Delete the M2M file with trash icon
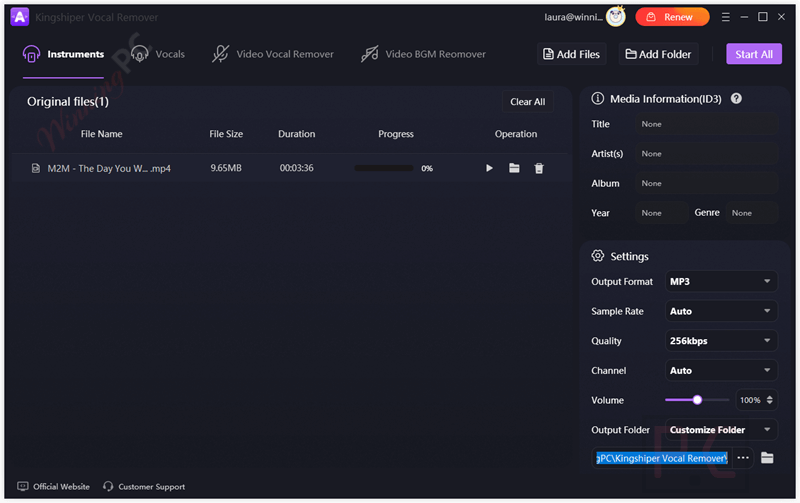The width and height of the screenshot is (800, 503). coord(539,168)
